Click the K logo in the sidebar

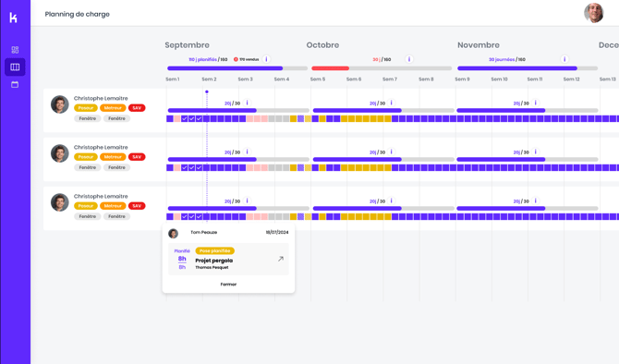(14, 18)
